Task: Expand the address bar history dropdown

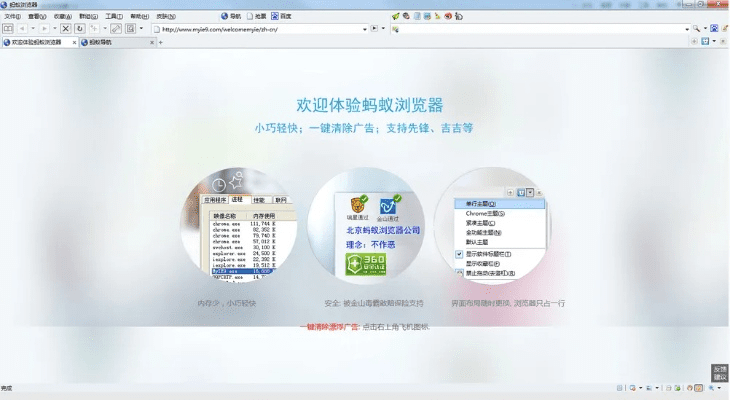Action: coord(365,29)
